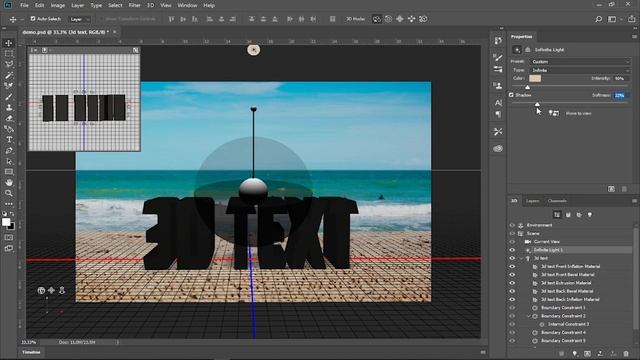The height and width of the screenshot is (360, 640).
Task: Open the File menu
Action: pyautogui.click(x=24, y=5)
